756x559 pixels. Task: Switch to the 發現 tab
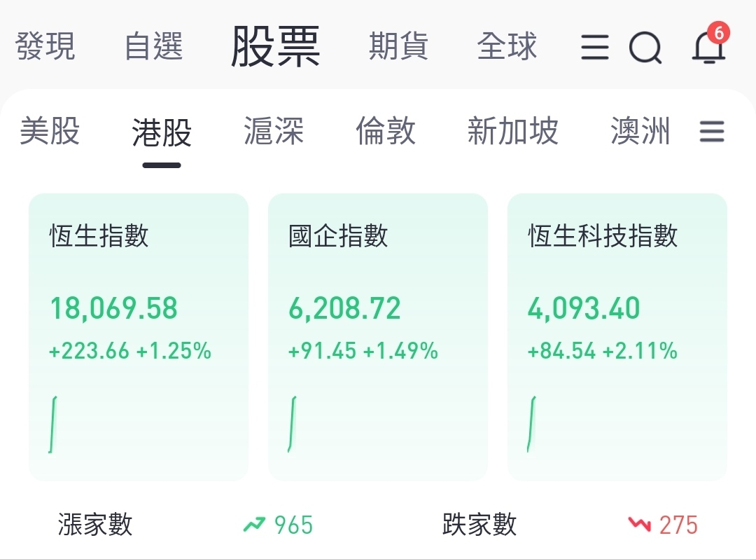45,46
